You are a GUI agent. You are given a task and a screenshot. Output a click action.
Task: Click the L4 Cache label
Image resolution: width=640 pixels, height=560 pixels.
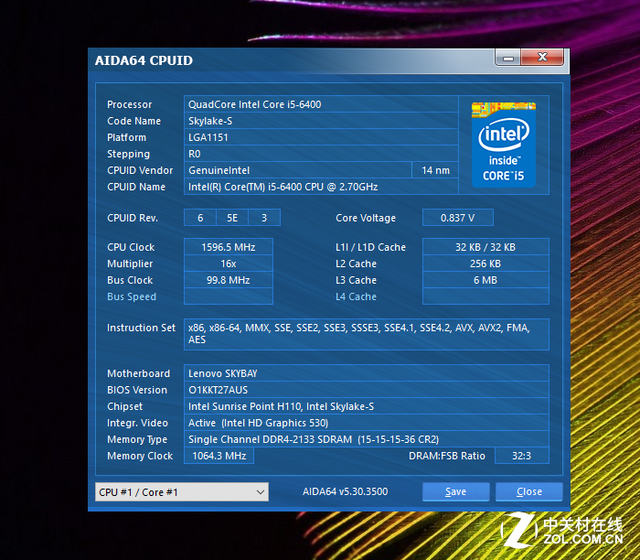pyautogui.click(x=356, y=297)
